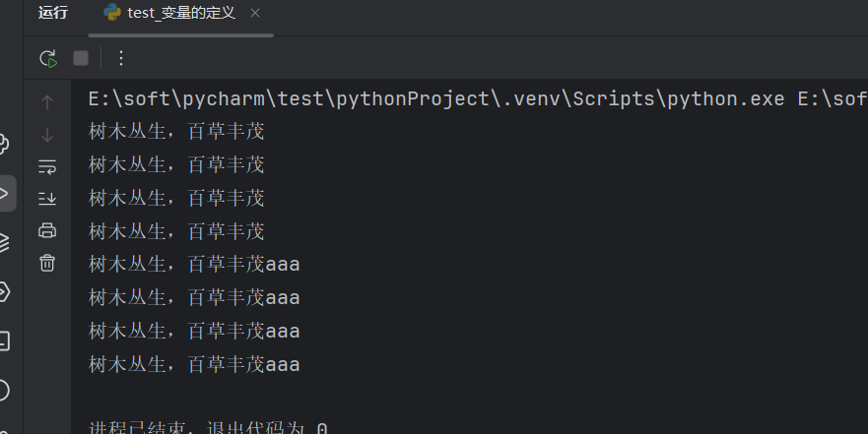Close the test_变量的定义 tab
Viewport: 868px width, 434px height.
click(255, 14)
